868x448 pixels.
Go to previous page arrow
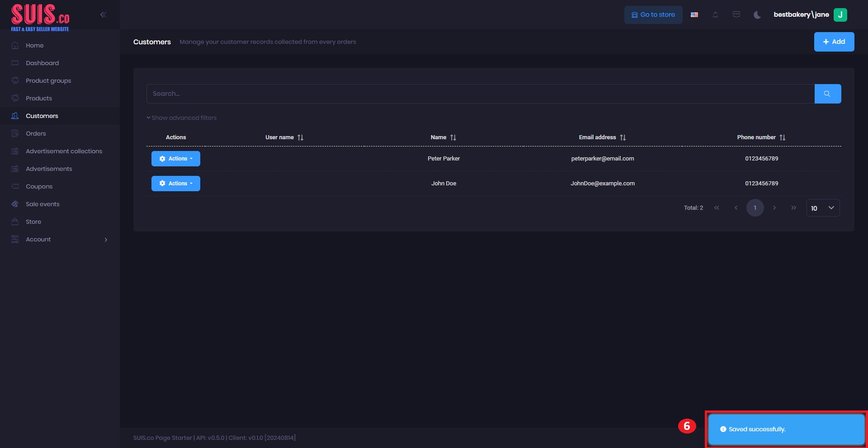click(736, 208)
